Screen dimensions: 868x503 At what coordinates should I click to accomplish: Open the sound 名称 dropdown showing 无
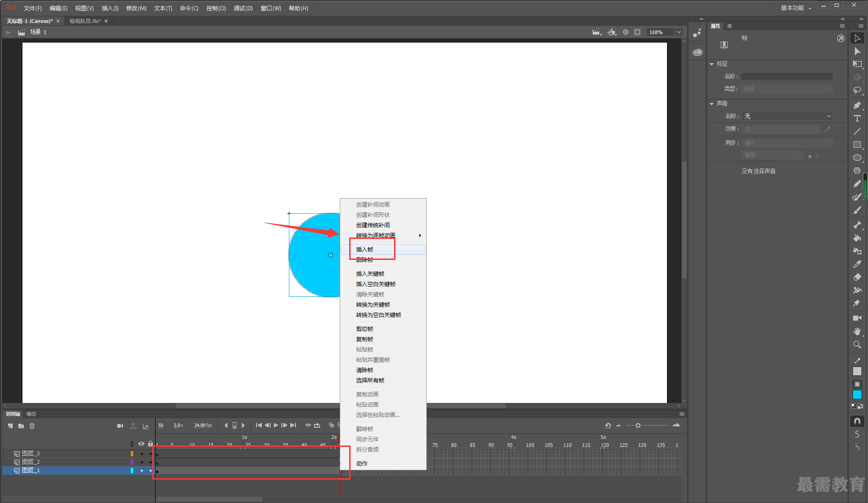(x=788, y=116)
